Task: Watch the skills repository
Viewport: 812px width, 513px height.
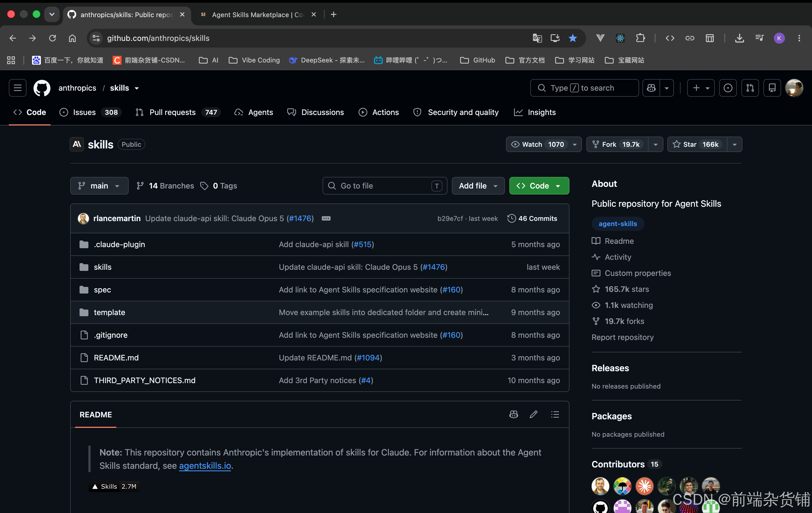Action: coord(544,145)
